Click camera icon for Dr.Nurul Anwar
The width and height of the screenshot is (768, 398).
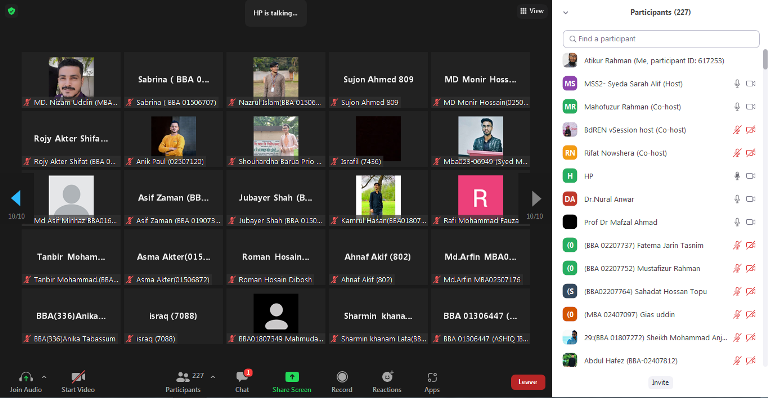coord(750,199)
